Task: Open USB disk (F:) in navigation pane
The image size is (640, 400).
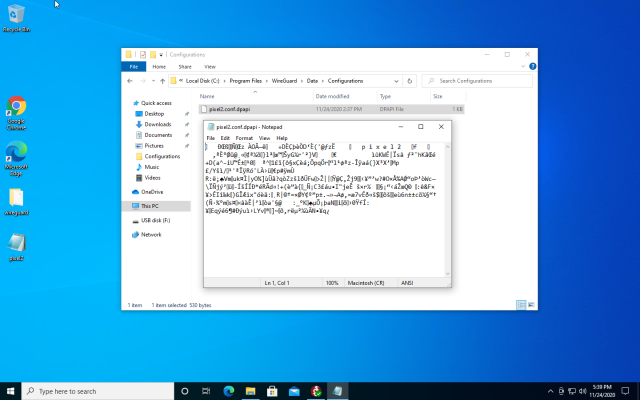Action: [x=155, y=220]
